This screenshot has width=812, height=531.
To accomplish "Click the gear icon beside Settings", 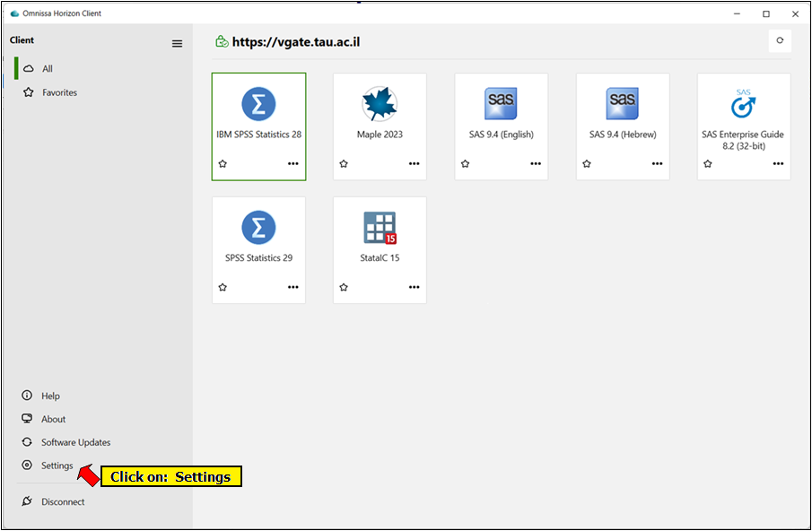I will coord(27,466).
